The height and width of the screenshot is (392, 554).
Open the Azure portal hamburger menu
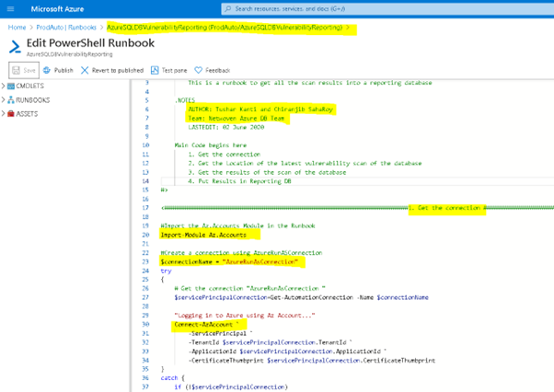(11, 9)
